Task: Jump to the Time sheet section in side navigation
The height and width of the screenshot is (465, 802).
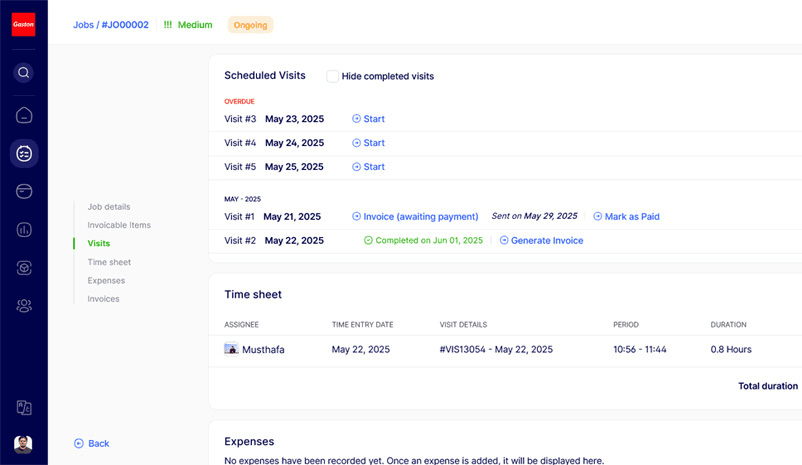Action: click(x=109, y=262)
